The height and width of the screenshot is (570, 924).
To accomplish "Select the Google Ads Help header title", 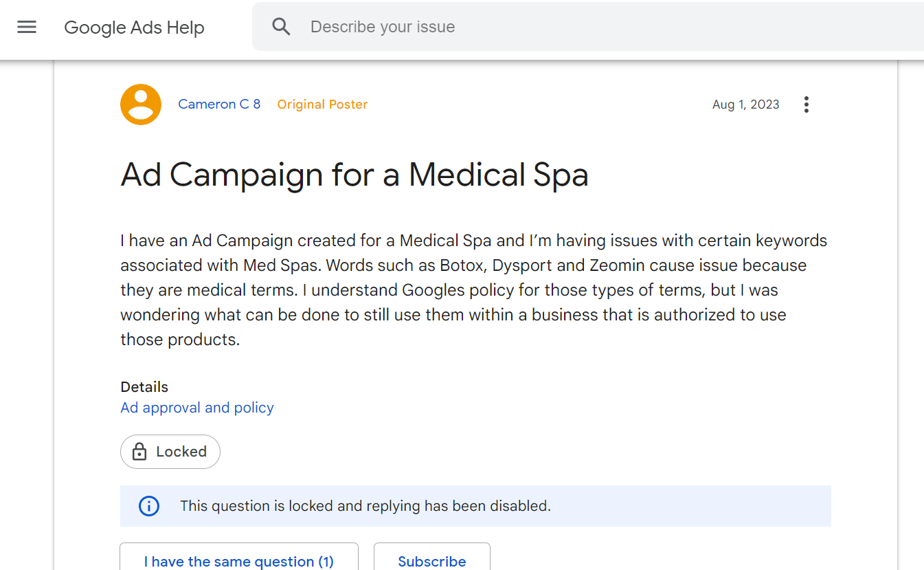I will pyautogui.click(x=134, y=28).
